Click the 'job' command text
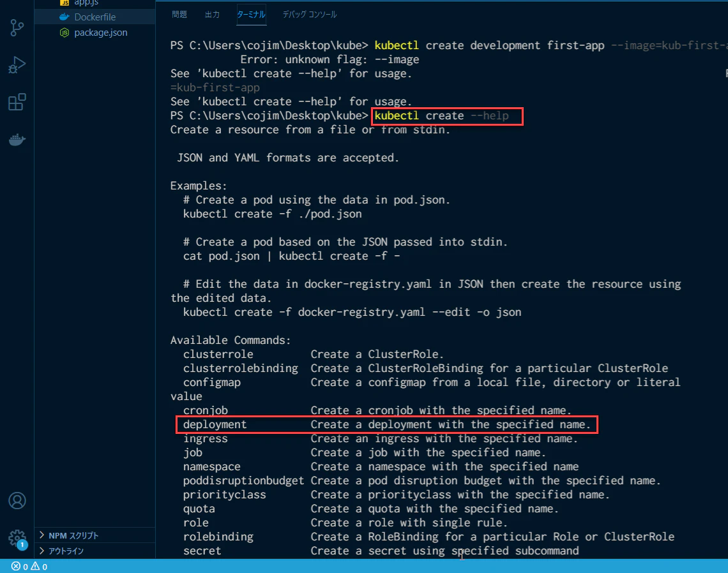This screenshot has width=728, height=573. (x=193, y=453)
